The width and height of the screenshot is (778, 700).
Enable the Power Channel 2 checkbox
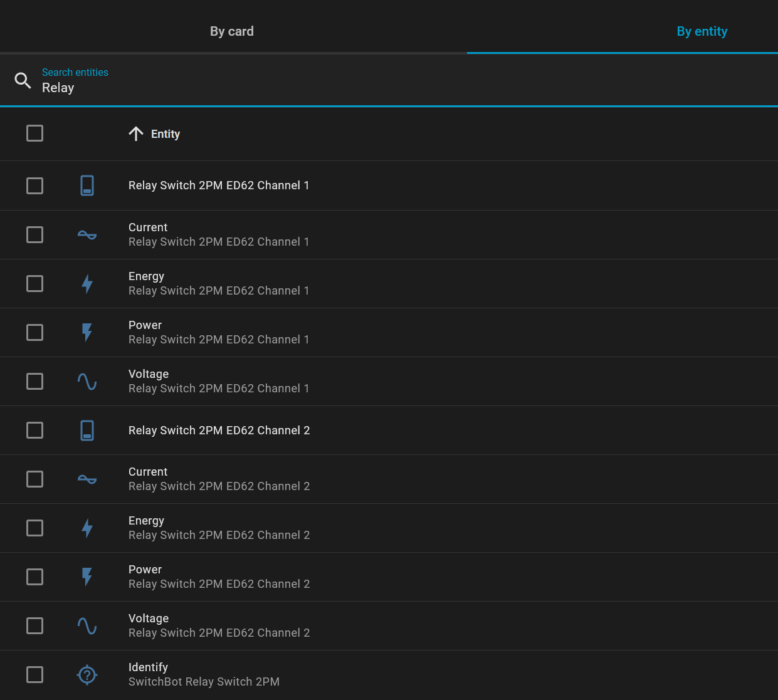(x=35, y=577)
